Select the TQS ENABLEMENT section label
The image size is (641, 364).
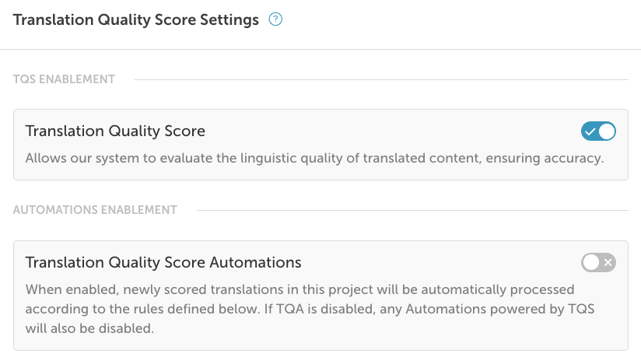[x=65, y=79]
